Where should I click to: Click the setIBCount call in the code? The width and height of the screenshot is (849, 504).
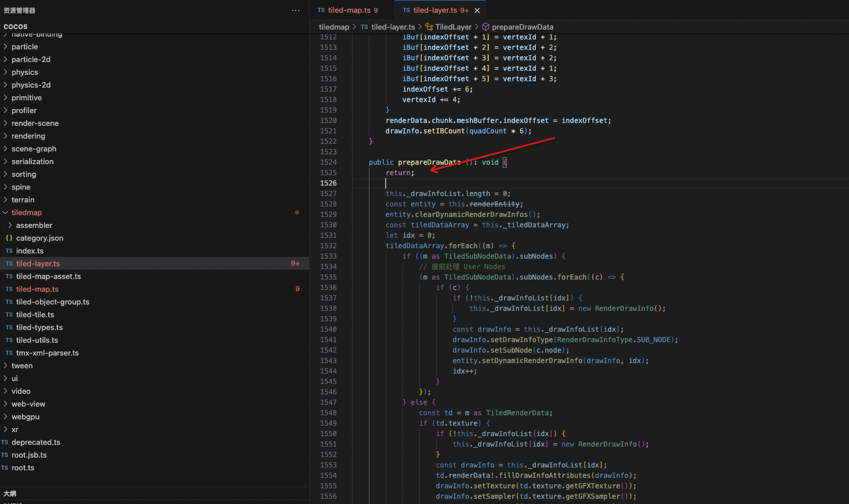pos(444,131)
